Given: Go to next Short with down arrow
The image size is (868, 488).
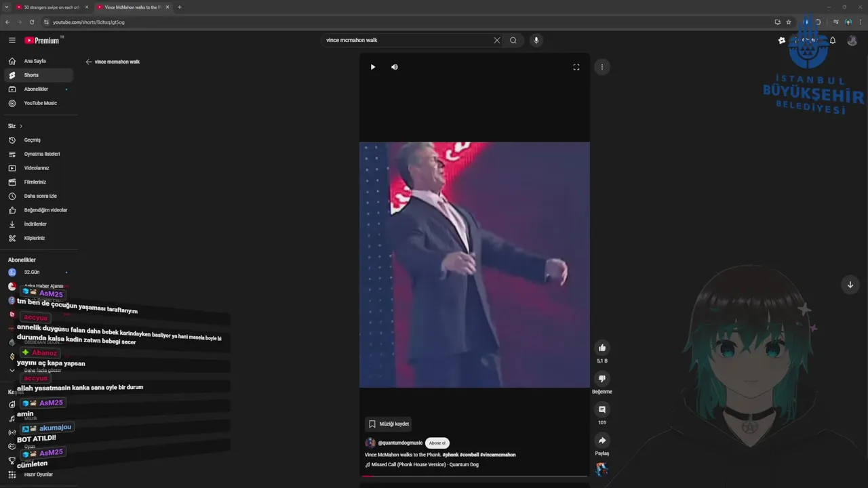Looking at the screenshot, I should pos(850,285).
